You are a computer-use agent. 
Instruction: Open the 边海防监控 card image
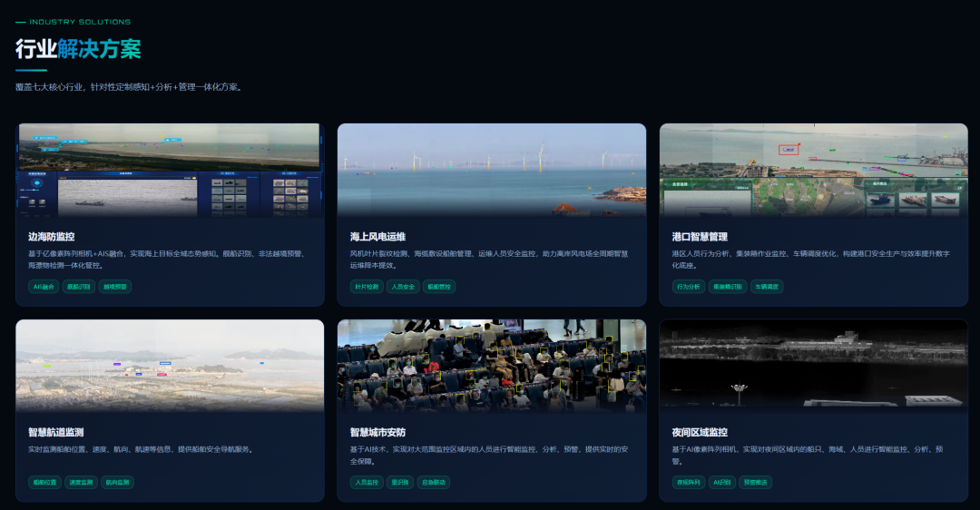click(170, 170)
